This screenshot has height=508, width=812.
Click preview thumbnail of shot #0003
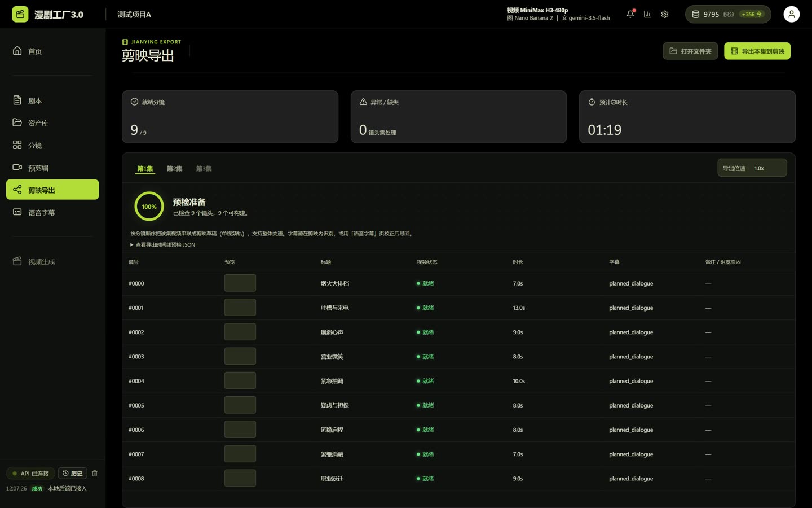[x=240, y=357]
